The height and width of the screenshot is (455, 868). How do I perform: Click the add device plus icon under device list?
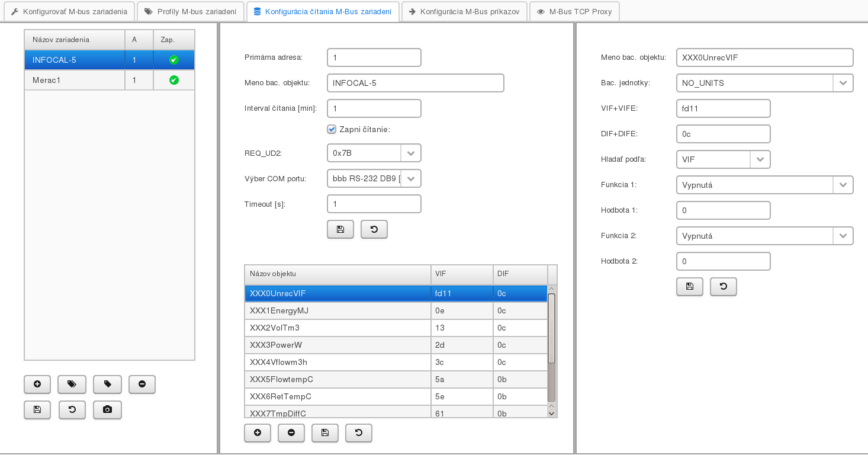tap(37, 384)
